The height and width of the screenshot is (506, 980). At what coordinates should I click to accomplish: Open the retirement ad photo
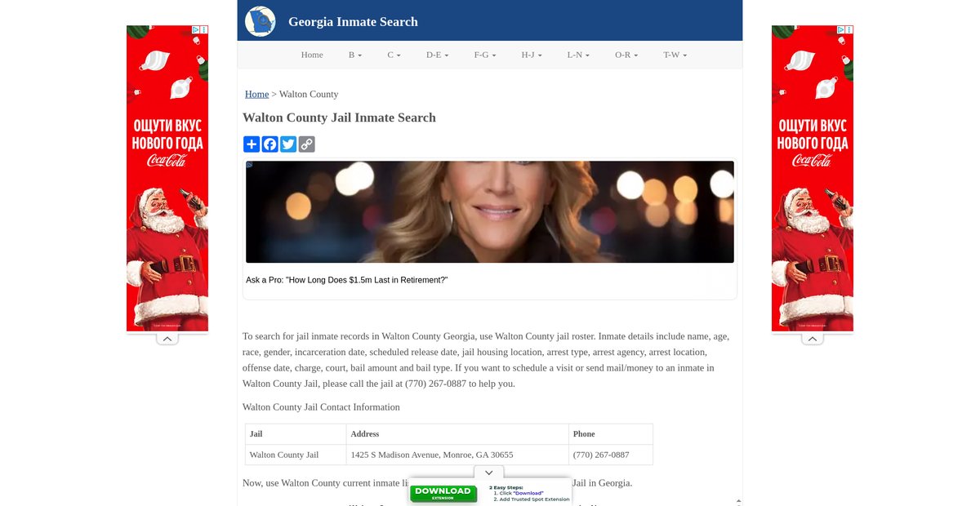point(490,212)
